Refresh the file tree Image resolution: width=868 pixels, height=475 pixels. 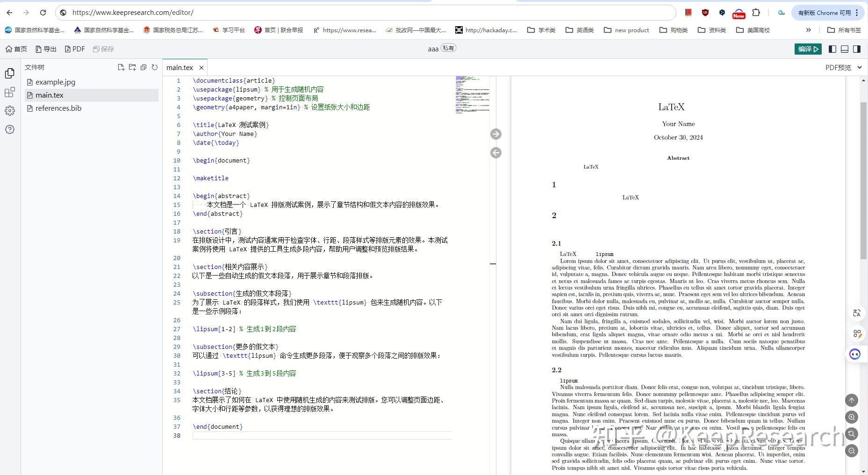point(155,67)
